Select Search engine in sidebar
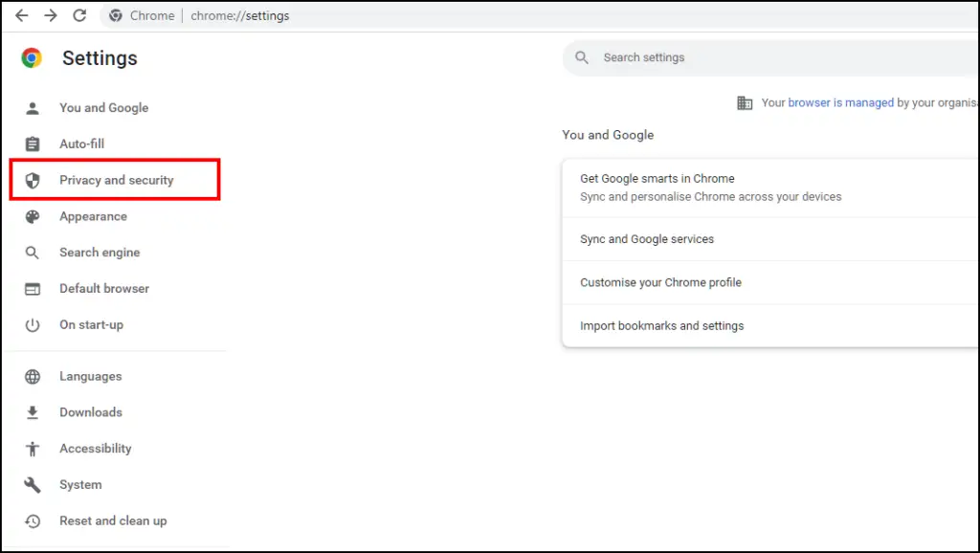 (x=100, y=254)
